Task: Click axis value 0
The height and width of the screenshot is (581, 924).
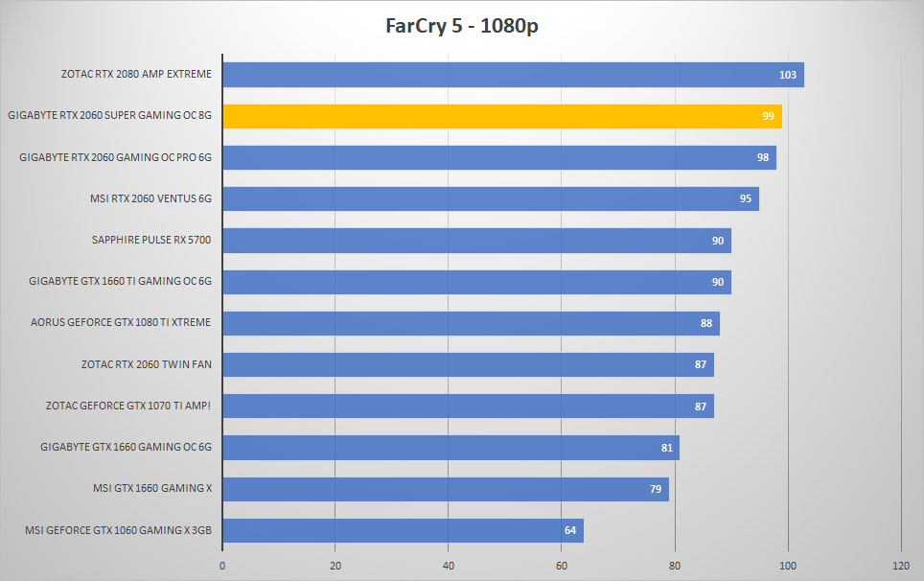Action: 222,566
